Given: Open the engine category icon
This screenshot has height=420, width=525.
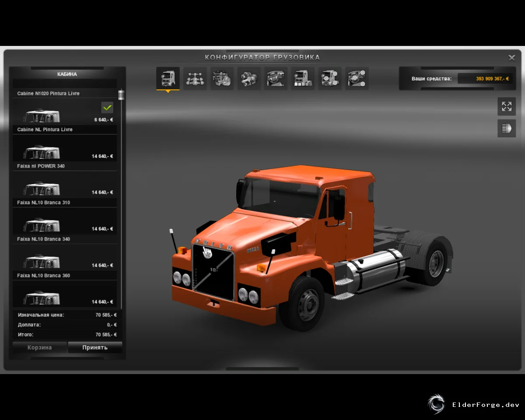Looking at the screenshot, I should pyautogui.click(x=222, y=78).
